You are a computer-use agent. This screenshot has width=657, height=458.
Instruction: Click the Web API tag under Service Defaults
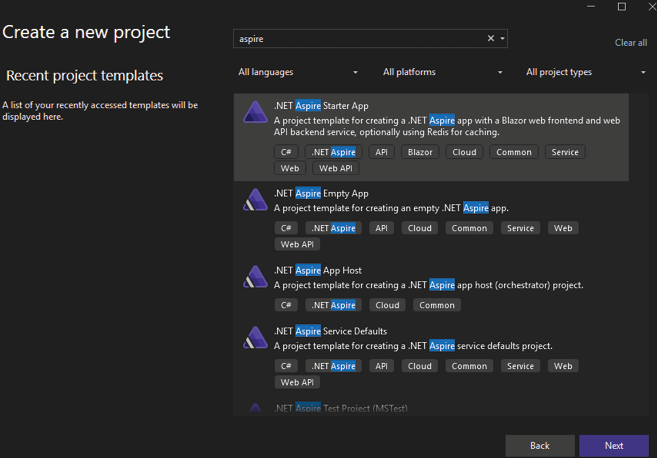pyautogui.click(x=297, y=382)
